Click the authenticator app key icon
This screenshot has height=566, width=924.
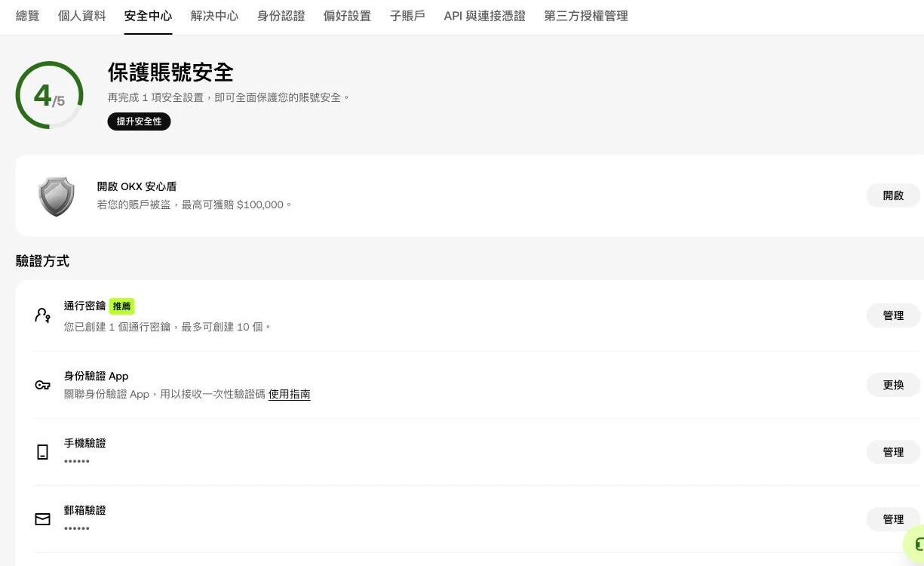tap(43, 385)
